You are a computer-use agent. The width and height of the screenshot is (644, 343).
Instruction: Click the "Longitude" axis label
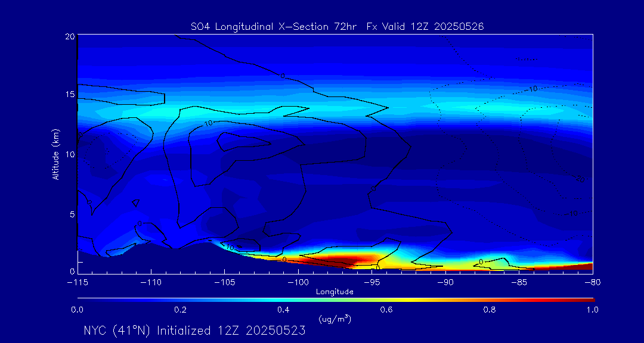tap(335, 292)
